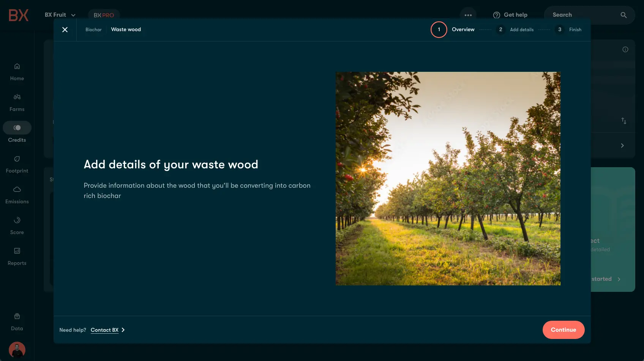Open the Footprint leaf icon
644x361 pixels.
coord(17,159)
